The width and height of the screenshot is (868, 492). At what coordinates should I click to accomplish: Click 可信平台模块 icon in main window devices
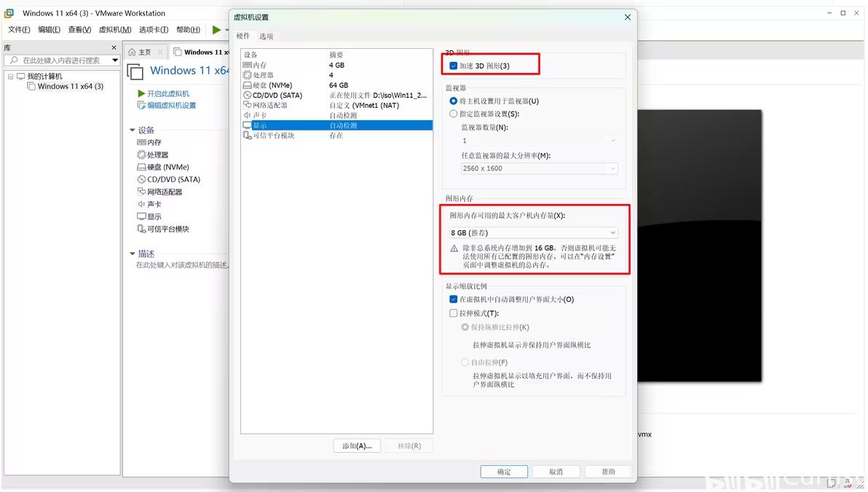141,229
